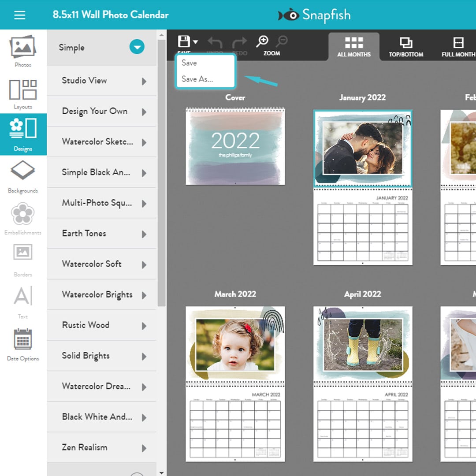Screen dimensions: 476x476
Task: Open the Text tool in sidebar
Action: [x=23, y=302]
